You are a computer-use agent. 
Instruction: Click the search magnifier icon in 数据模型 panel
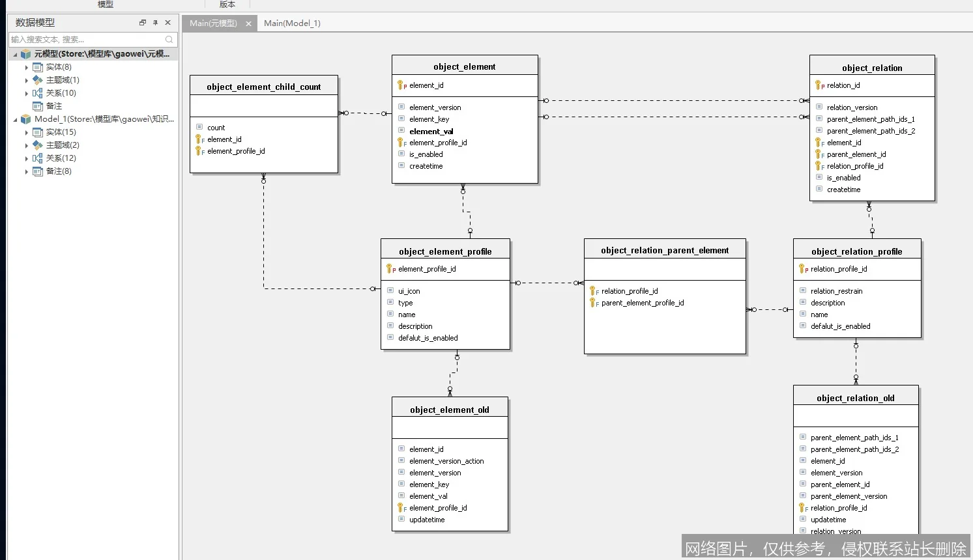(169, 40)
